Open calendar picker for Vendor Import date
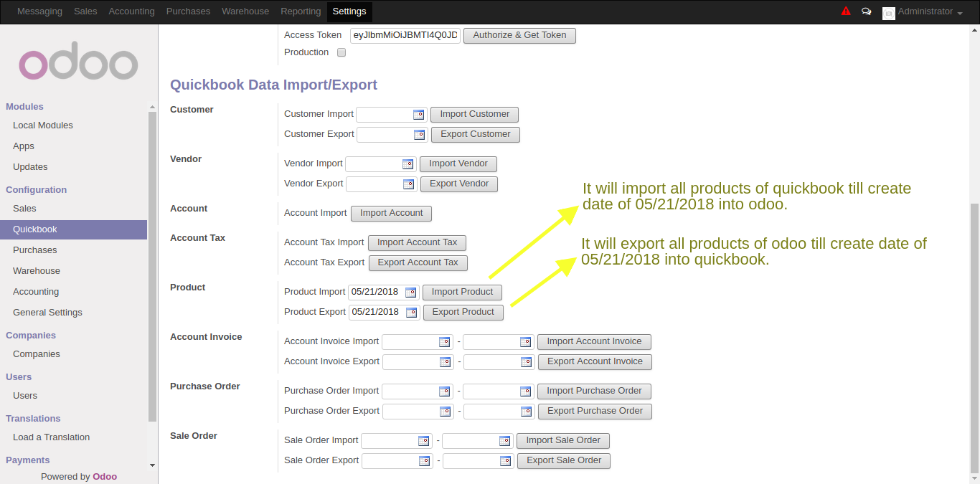The height and width of the screenshot is (484, 980). [x=407, y=164]
